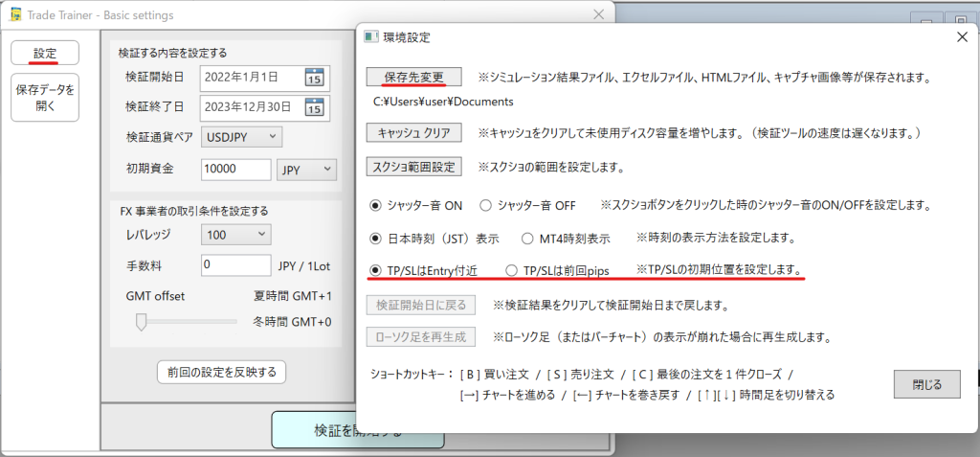Image resolution: width=980 pixels, height=457 pixels.
Task: Select シャッター音 OFF radio button
Action: tap(485, 205)
